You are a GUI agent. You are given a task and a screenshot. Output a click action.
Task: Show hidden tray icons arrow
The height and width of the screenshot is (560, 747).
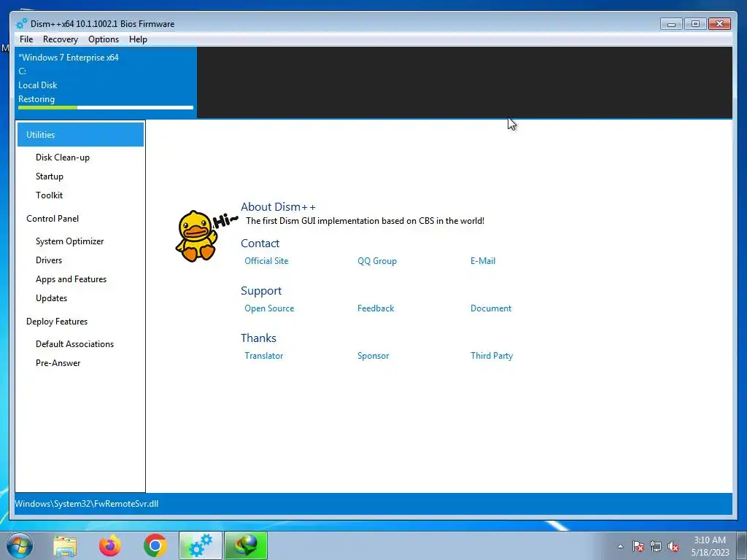[x=620, y=546]
